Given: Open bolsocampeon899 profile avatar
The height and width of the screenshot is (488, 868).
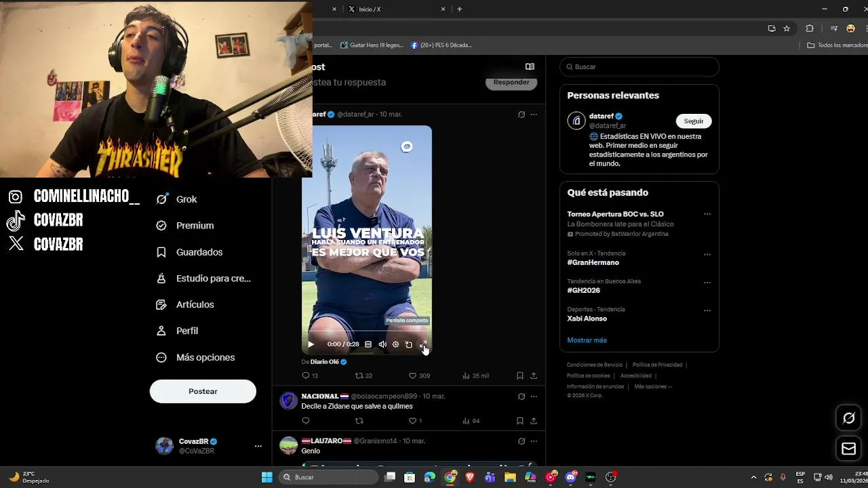Looking at the screenshot, I should [289, 401].
